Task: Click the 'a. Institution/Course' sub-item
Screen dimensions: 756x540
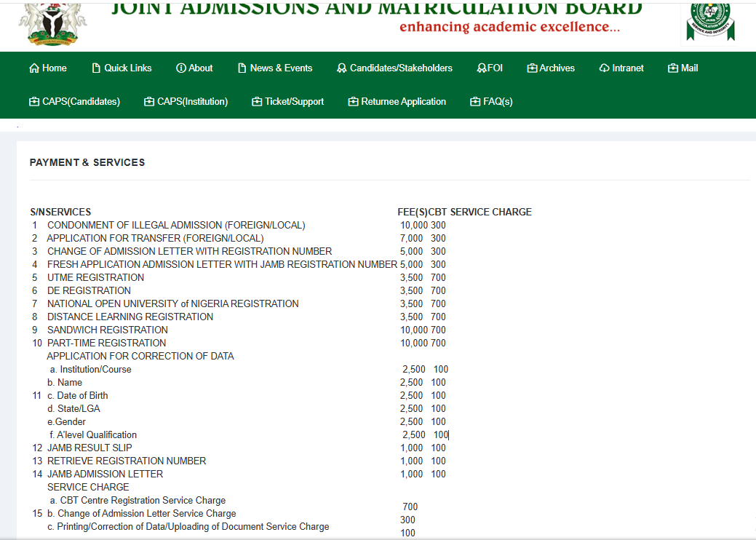Action: click(91, 369)
